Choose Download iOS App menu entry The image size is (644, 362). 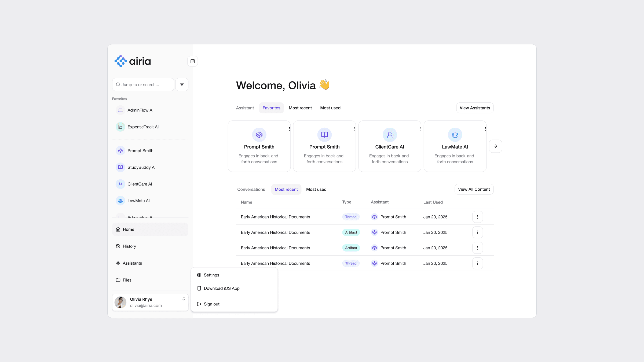click(221, 288)
